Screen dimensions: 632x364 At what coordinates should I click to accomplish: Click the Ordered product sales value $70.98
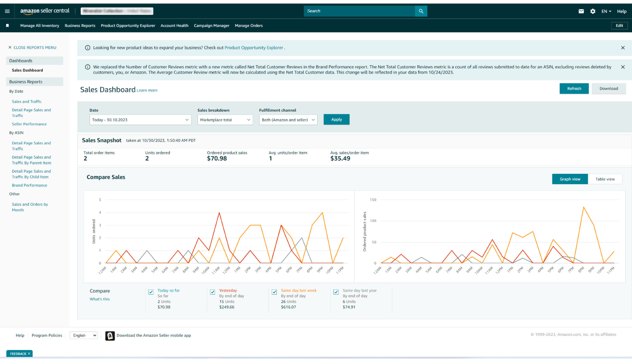[217, 159]
